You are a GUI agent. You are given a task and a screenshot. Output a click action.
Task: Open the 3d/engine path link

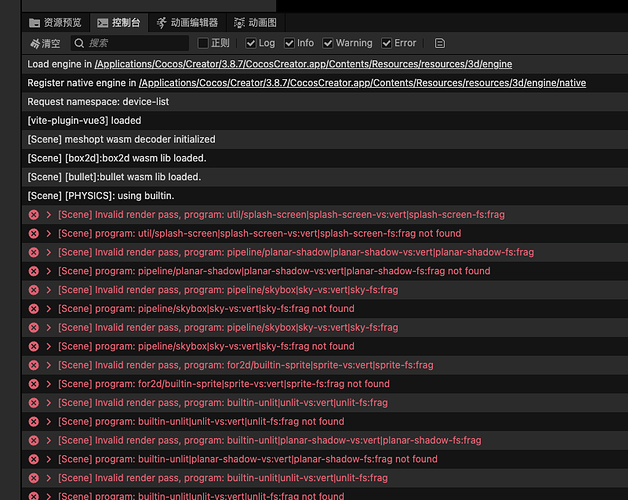(303, 64)
